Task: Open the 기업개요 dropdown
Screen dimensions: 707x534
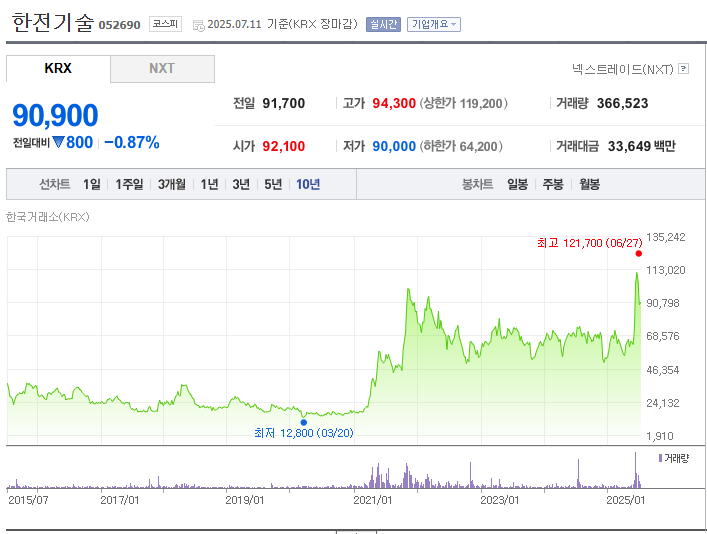Action: pyautogui.click(x=434, y=24)
